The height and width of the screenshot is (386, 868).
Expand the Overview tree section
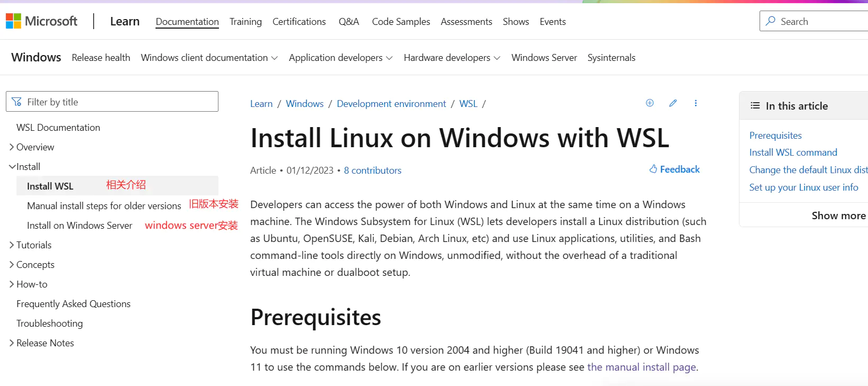32,147
